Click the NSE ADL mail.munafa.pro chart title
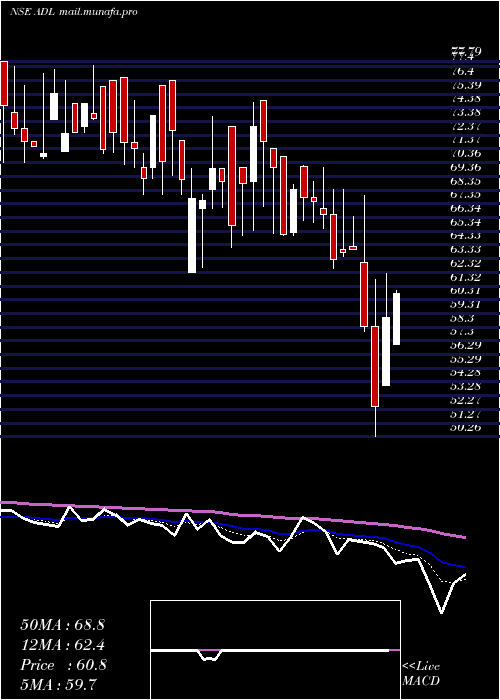The width and height of the screenshot is (500, 700). (74, 12)
